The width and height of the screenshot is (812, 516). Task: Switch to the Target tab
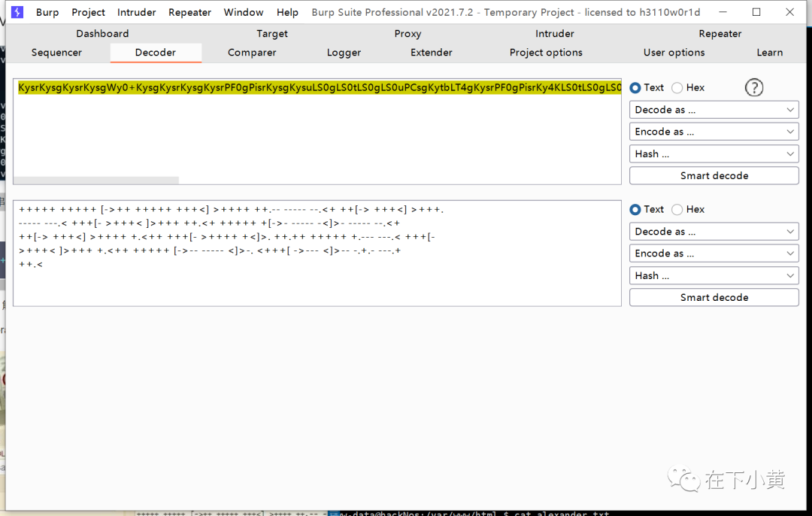pyautogui.click(x=272, y=34)
